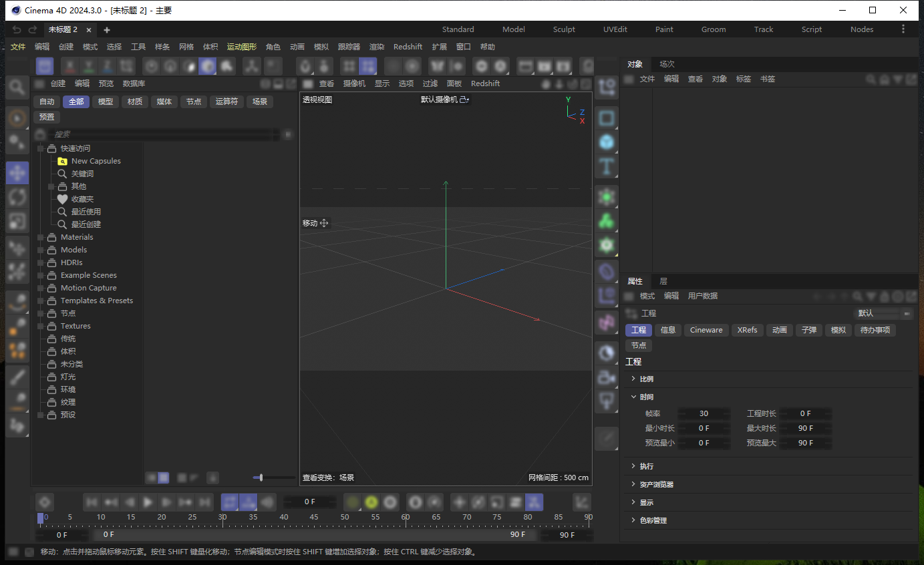The width and height of the screenshot is (924, 565).
Task: Toggle autokeying record button in timeline
Action: tap(371, 502)
